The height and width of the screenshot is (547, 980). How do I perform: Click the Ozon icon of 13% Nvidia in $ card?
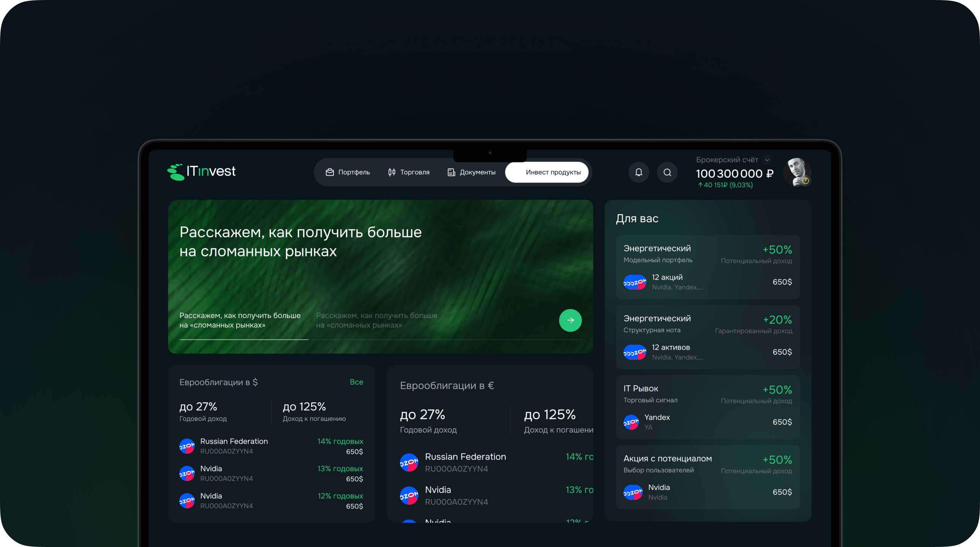pyautogui.click(x=187, y=474)
